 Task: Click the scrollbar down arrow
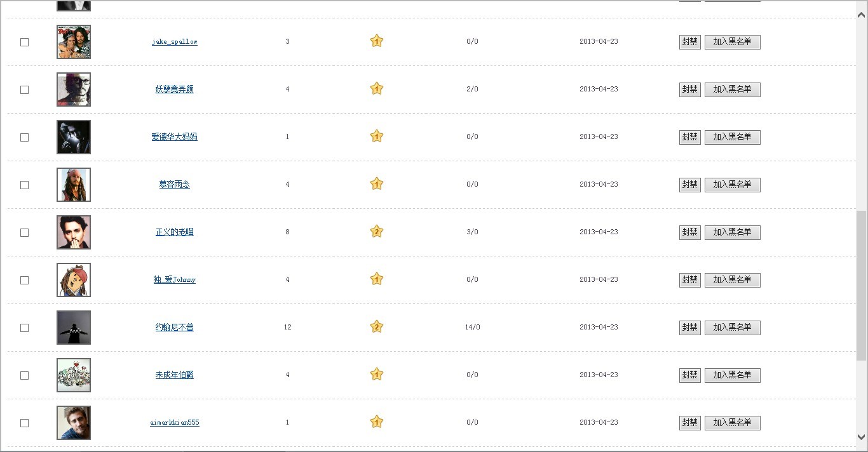862,437
